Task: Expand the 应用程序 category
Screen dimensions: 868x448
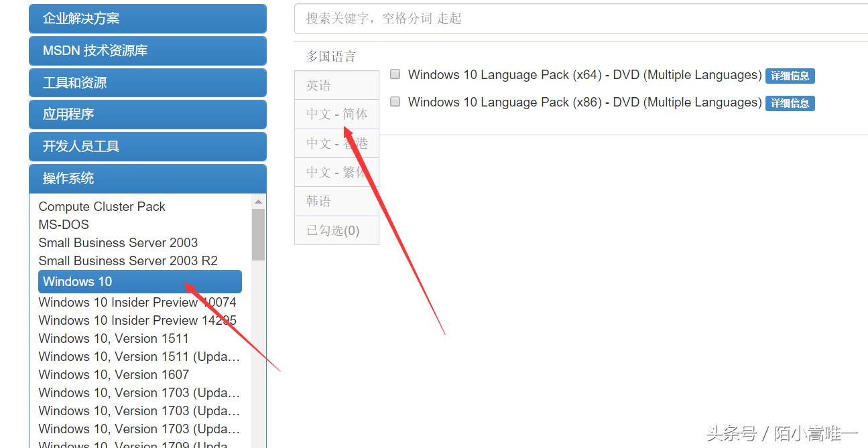Action: coord(147,115)
